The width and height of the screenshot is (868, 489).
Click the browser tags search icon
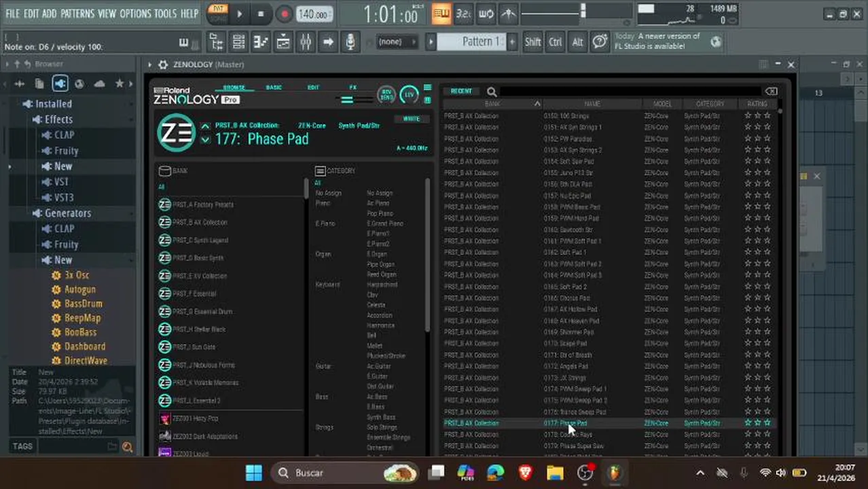tap(127, 446)
